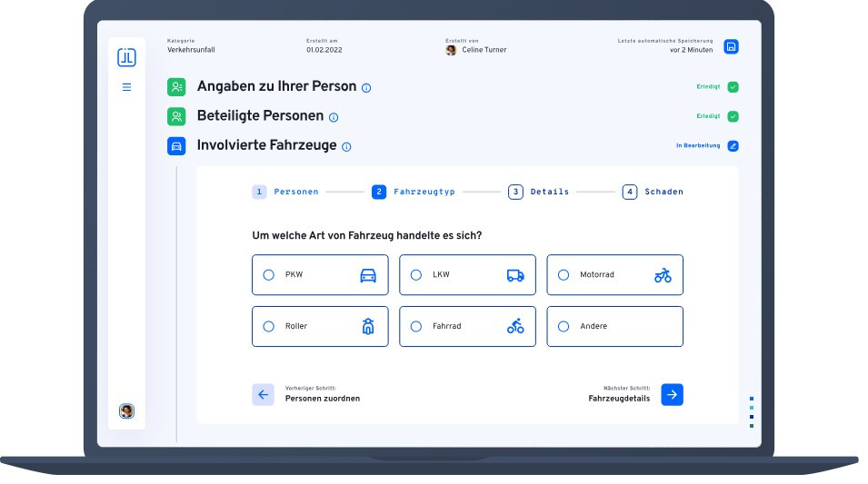Click info icon beside Involvierte Fahrzeuge
This screenshot has width=868, height=484.
[346, 146]
